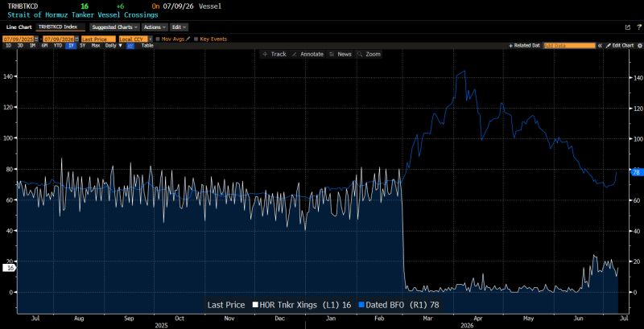The image size is (644, 329).
Task: Select the 3D time range
Action: tap(20, 46)
